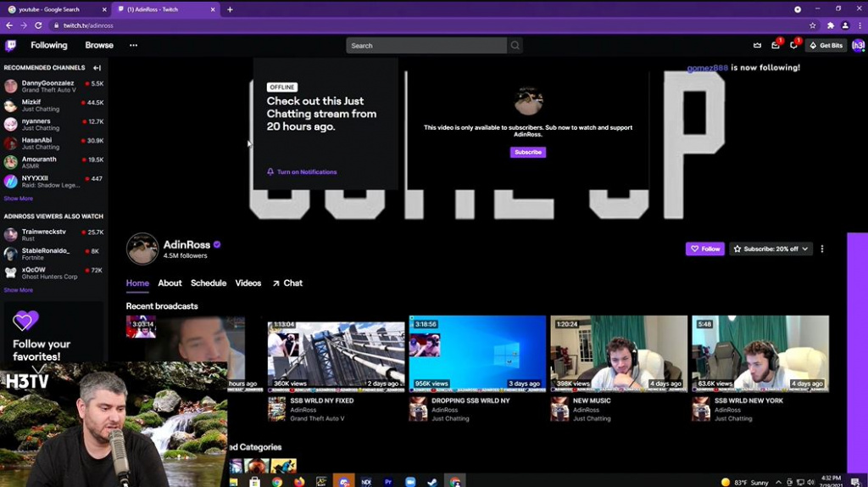
Task: Open the three-dot more menu beside Browse
Action: click(133, 46)
